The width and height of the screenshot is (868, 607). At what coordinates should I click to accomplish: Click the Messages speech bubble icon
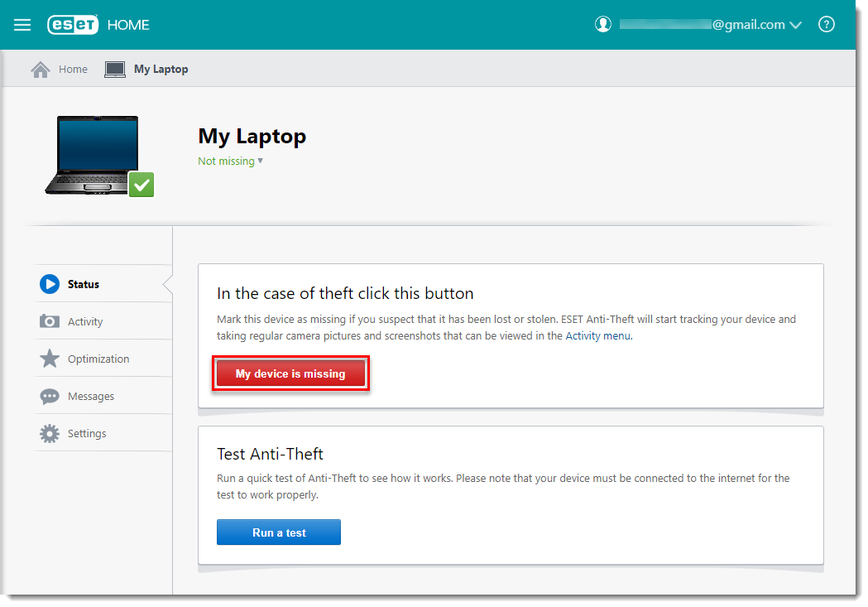[x=50, y=397]
